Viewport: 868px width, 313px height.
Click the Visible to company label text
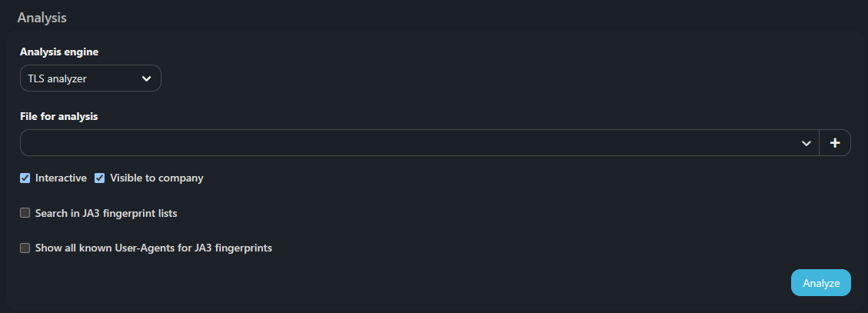(157, 178)
